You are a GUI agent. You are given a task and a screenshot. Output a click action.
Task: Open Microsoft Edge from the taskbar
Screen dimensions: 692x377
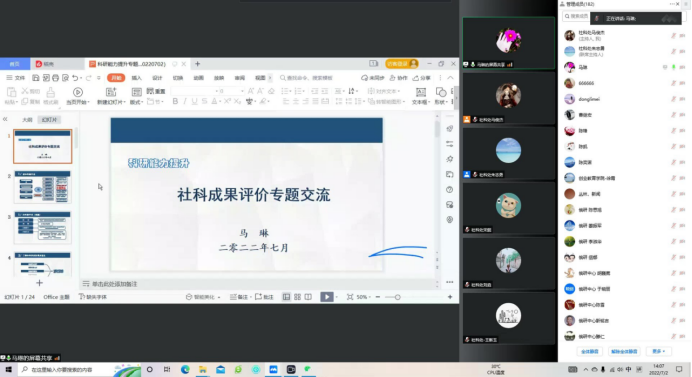click(x=185, y=369)
